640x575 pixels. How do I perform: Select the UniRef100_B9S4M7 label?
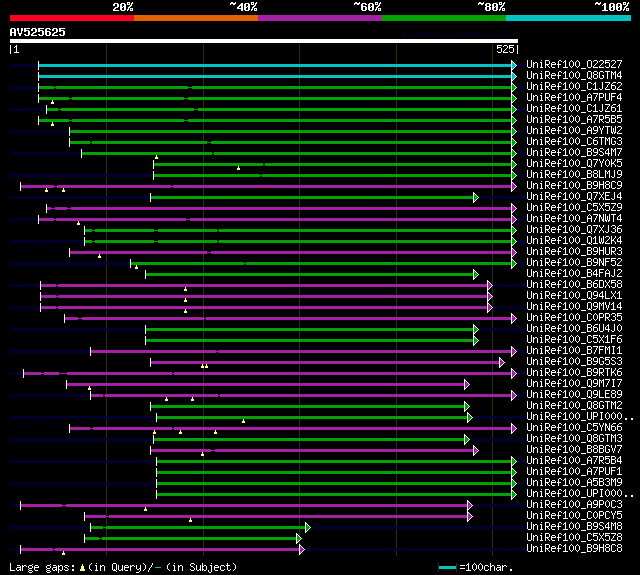(x=574, y=153)
